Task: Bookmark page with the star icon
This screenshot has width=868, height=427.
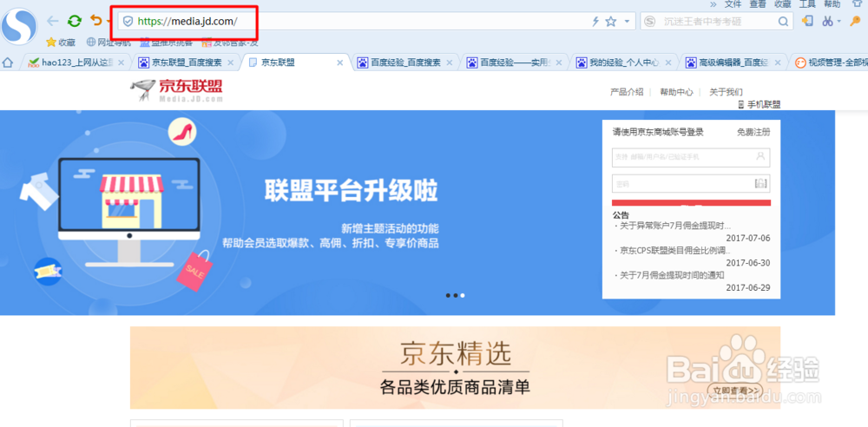Action: pos(610,22)
